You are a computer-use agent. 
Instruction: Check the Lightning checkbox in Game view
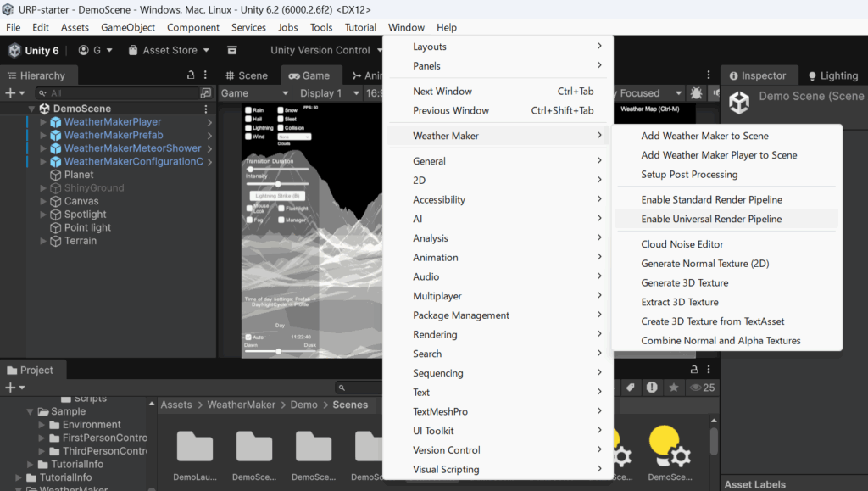(249, 128)
